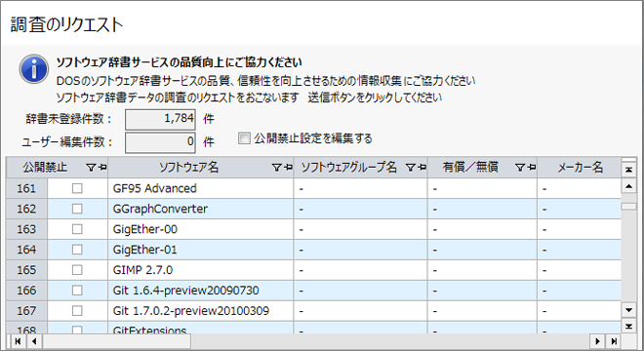Click the filter icon in 公開禁止 column header
This screenshot has width=644, height=351.
click(x=91, y=168)
